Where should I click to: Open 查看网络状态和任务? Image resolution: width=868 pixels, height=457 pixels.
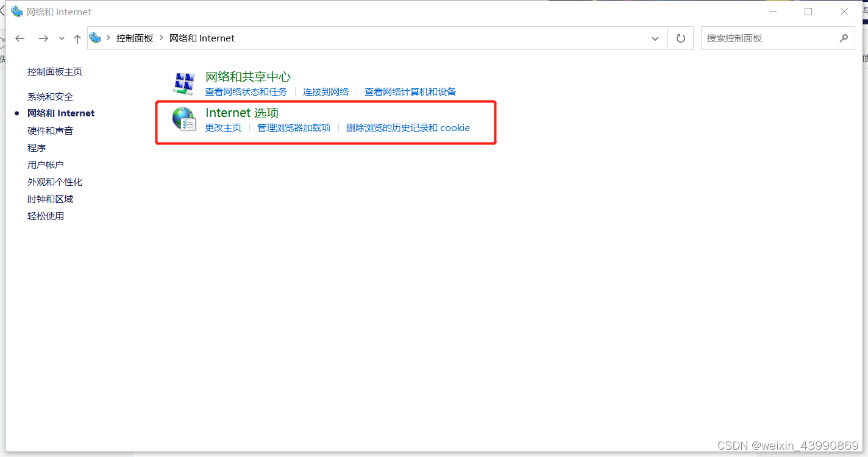(x=246, y=91)
